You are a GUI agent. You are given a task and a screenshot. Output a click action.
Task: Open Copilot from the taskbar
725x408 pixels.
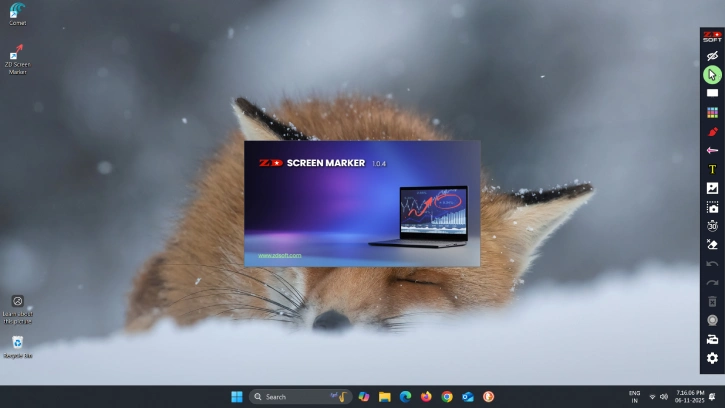coord(364,397)
